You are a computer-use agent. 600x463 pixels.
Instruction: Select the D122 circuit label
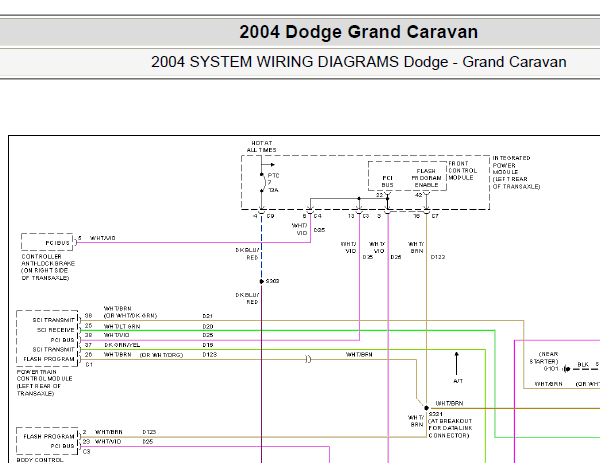[x=438, y=257]
